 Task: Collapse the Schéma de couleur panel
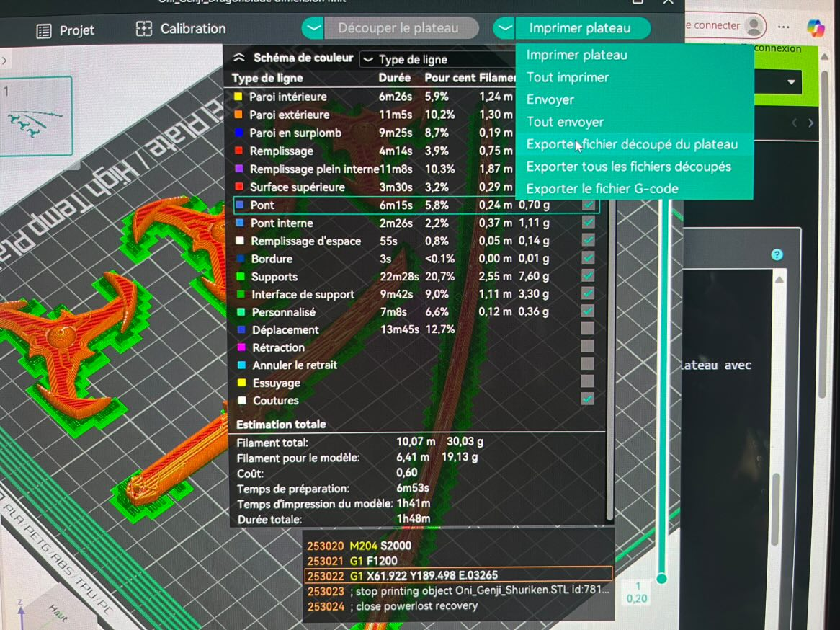click(x=239, y=58)
